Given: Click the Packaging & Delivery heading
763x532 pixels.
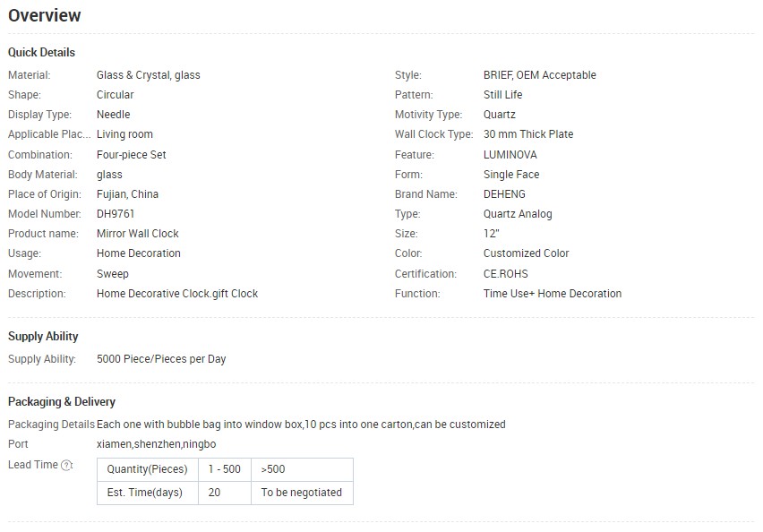Looking at the screenshot, I should click(62, 402).
